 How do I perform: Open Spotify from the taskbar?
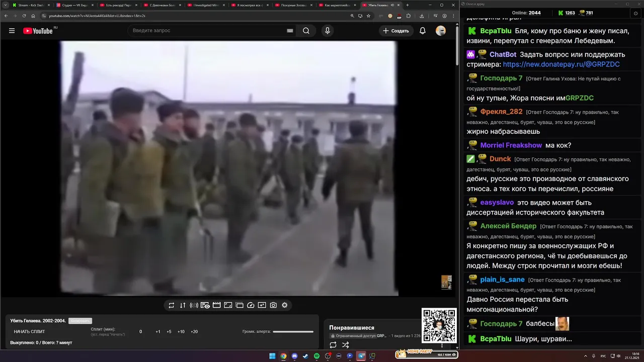tap(316, 356)
